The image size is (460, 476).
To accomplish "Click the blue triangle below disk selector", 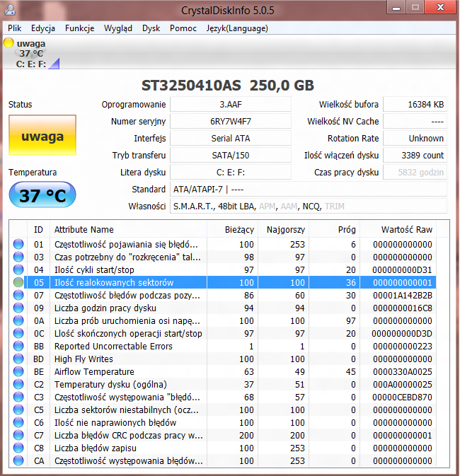I will 54,64.
